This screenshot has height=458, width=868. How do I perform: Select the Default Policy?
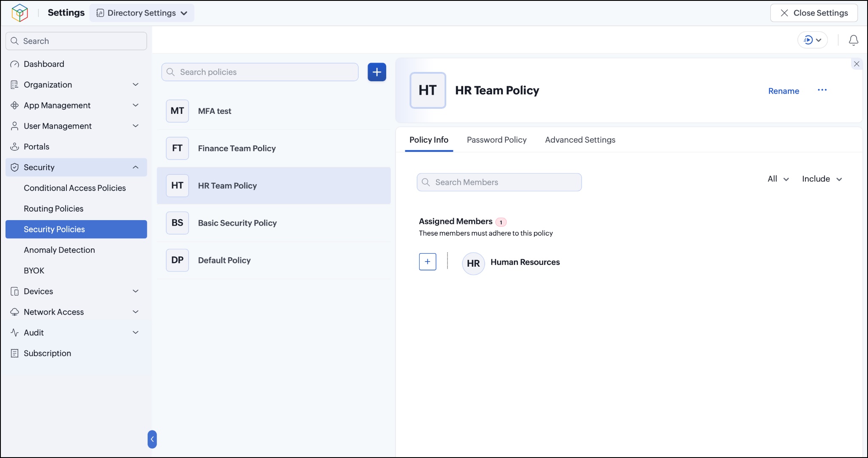274,260
